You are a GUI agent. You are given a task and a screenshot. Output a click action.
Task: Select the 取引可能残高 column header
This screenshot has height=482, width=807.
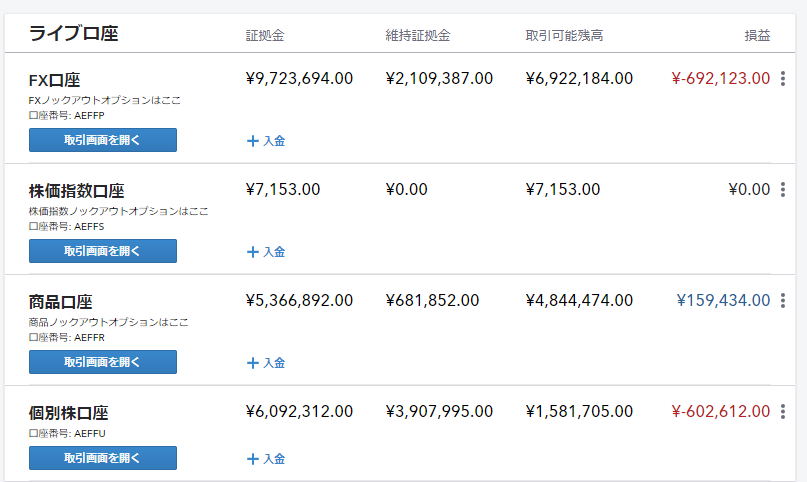coord(564,35)
